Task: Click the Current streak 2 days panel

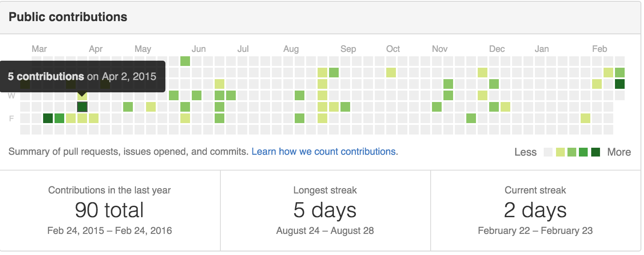Action: pyautogui.click(x=535, y=211)
